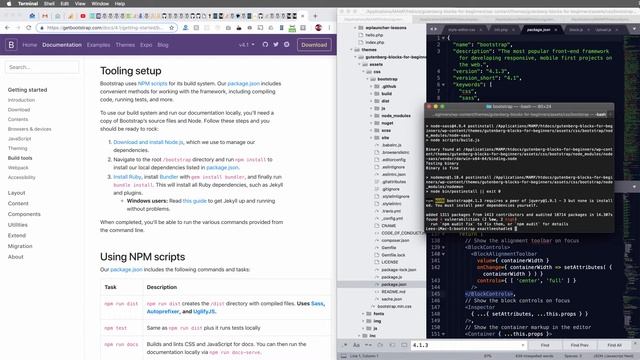640x360 pixels.
Task: Expand the node_modules folder
Action: 371,116
